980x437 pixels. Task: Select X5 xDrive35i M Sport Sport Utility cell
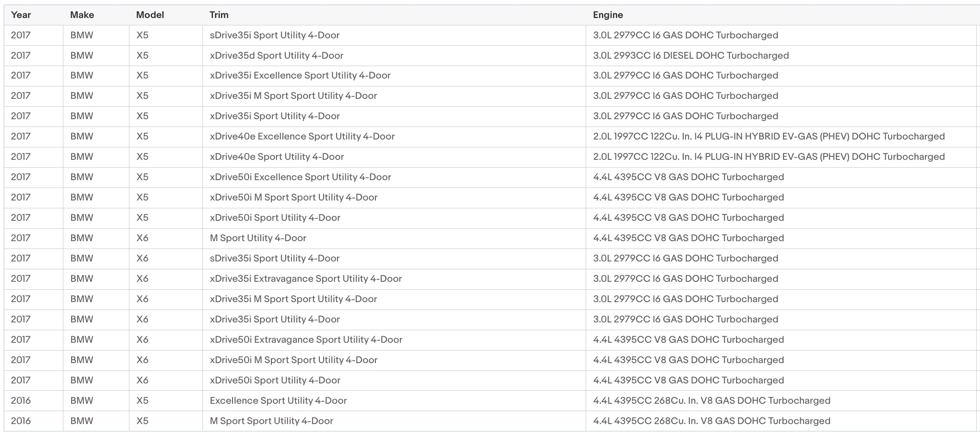coord(394,96)
